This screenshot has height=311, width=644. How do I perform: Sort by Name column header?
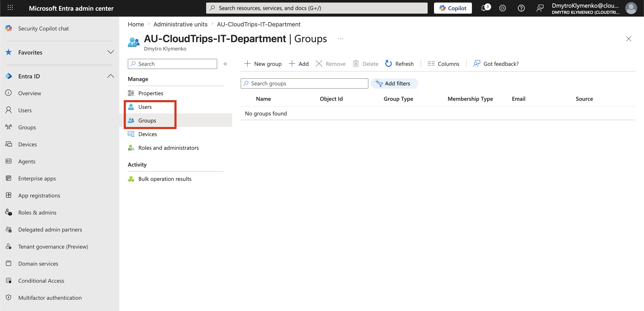[x=263, y=99]
